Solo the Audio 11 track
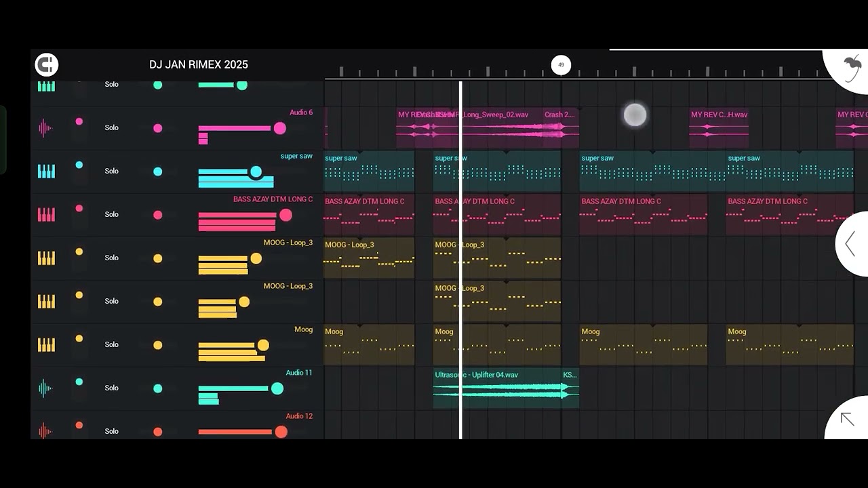Viewport: 868px width, 488px height. (x=112, y=388)
